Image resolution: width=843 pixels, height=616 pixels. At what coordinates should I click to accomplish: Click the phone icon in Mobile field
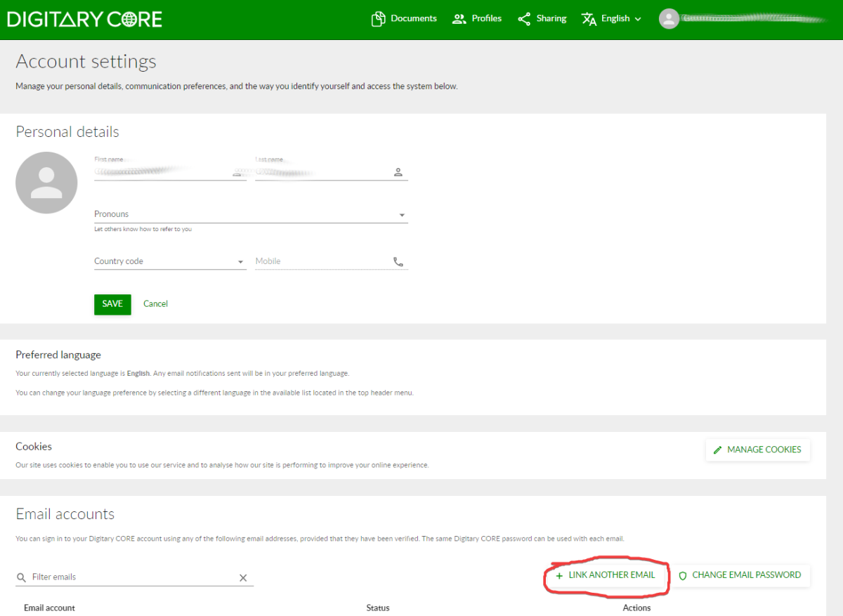pyautogui.click(x=398, y=261)
